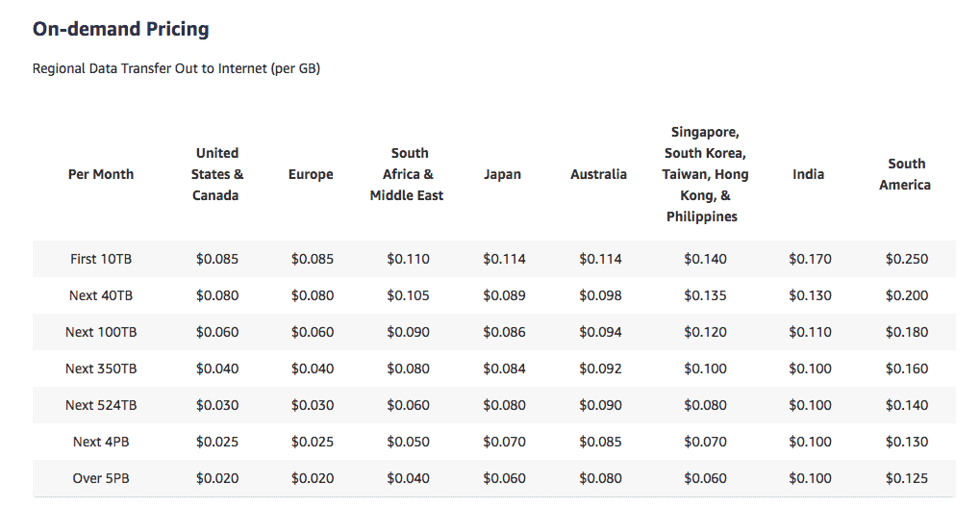980x509 pixels.
Task: Click the Next 100TB row label
Action: click(101, 332)
